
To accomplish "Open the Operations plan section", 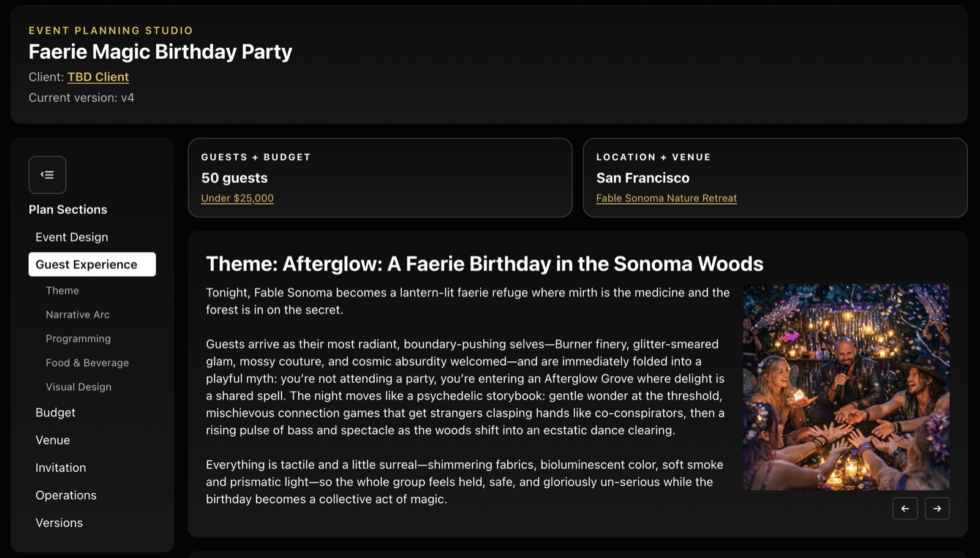I will tap(66, 496).
